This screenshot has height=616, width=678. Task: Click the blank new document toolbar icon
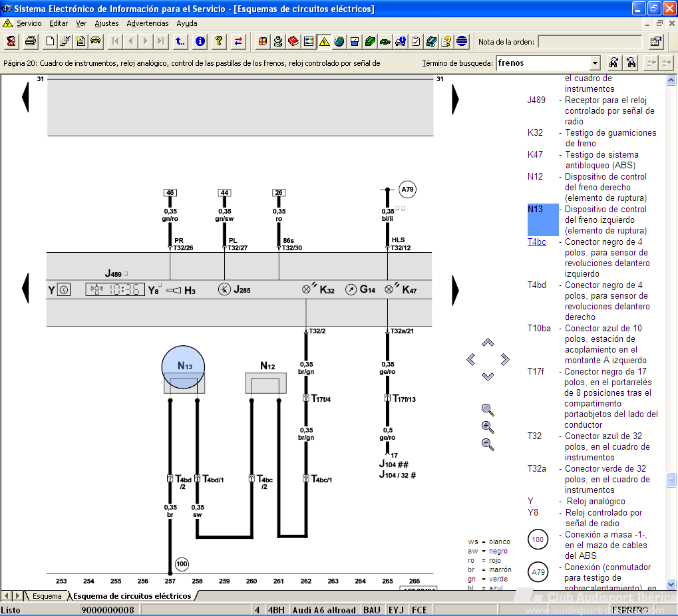(x=50, y=41)
